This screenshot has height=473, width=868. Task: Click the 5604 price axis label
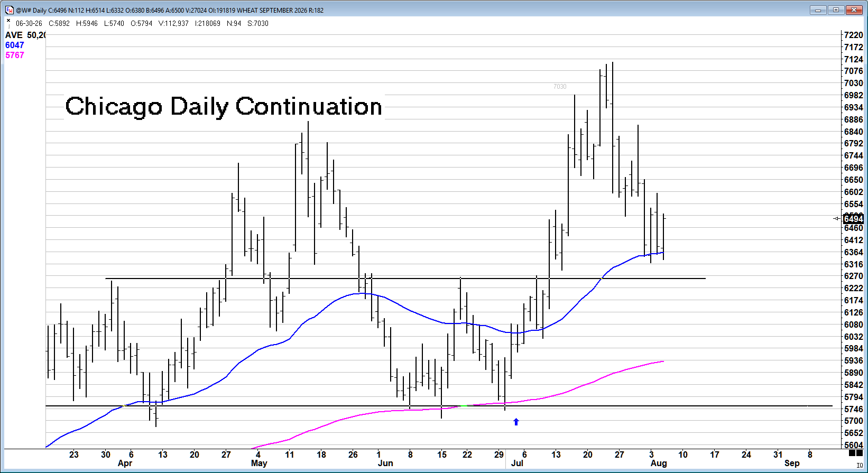click(853, 445)
